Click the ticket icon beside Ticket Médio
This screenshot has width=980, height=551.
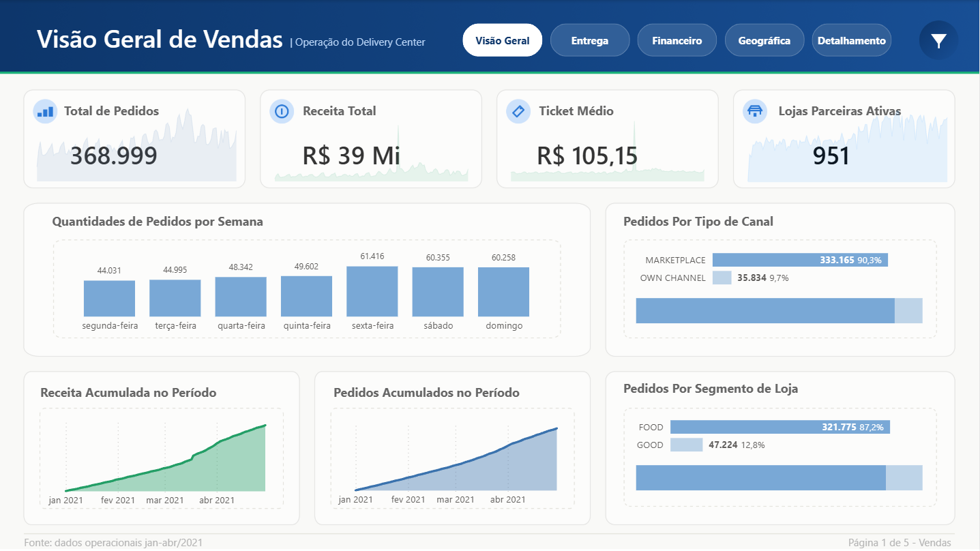pos(518,111)
